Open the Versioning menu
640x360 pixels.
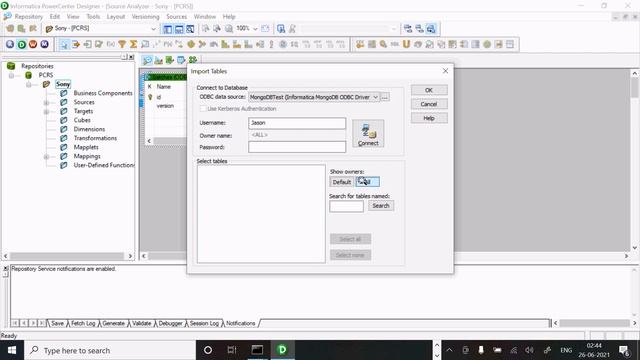[145, 17]
